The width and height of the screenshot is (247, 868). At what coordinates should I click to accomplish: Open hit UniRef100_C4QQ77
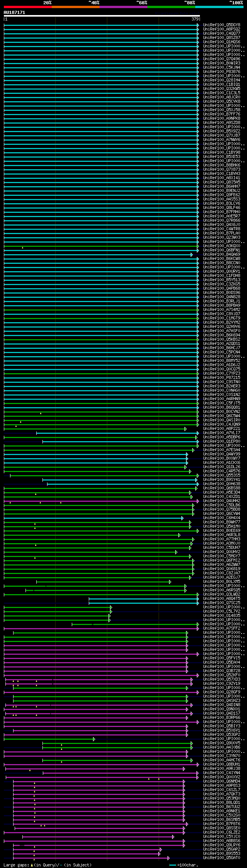222,34
